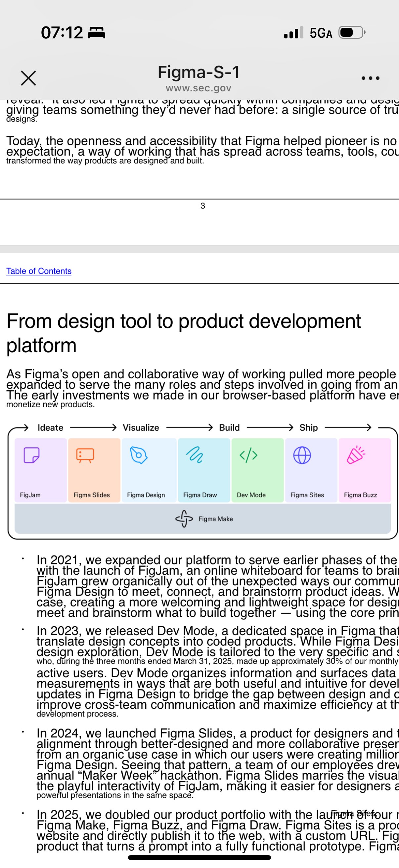The height and width of the screenshot is (868, 399).
Task: Tap the iOS home indicator bar
Action: [199, 857]
